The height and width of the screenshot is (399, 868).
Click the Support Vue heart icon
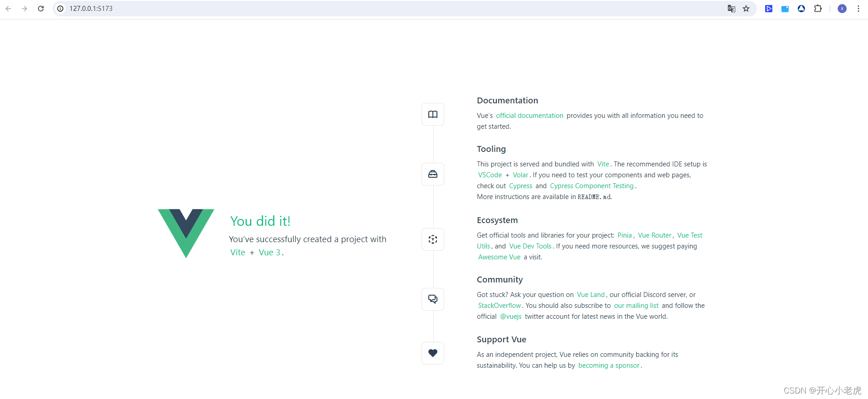point(433,353)
